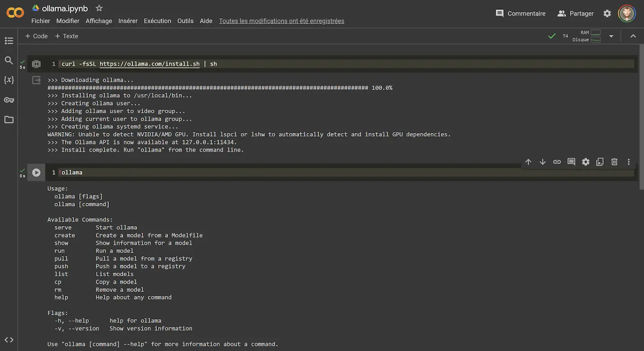Click the Partager button
The image size is (644, 351).
(575, 13)
